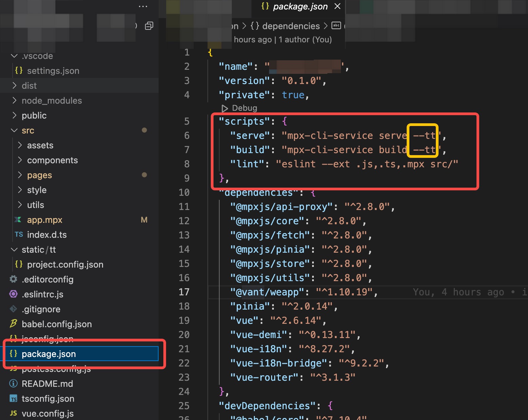Click project.config.json braces icon
Viewport: 528px width, 420px height.
[19, 264]
